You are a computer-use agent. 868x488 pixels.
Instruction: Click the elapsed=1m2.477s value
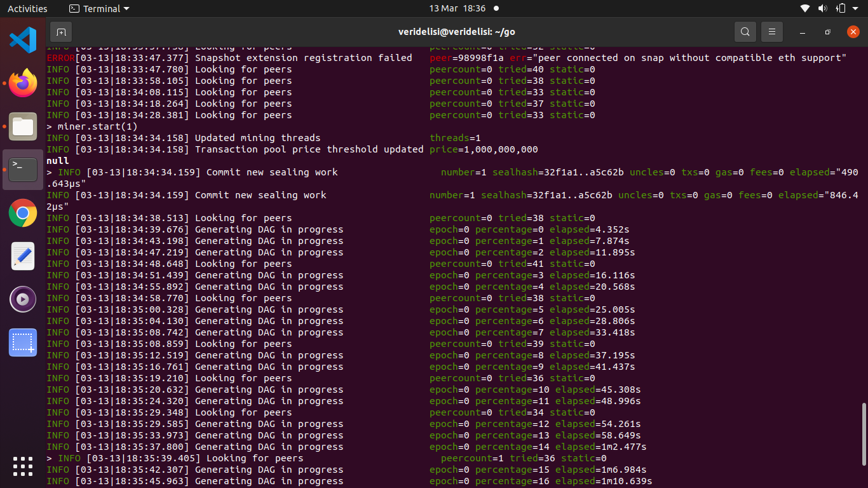pos(600,447)
